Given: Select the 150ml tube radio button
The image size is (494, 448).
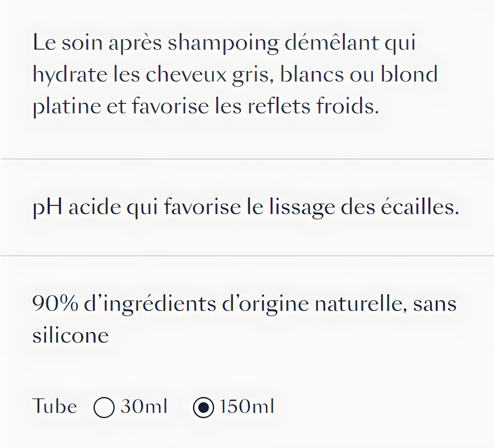Looking at the screenshot, I should point(203,407).
